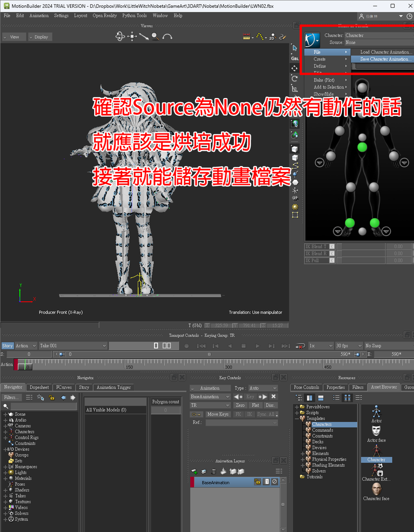414x532 pixels.
Task: Click the Flat button in Key Controls
Action: click(x=255, y=405)
